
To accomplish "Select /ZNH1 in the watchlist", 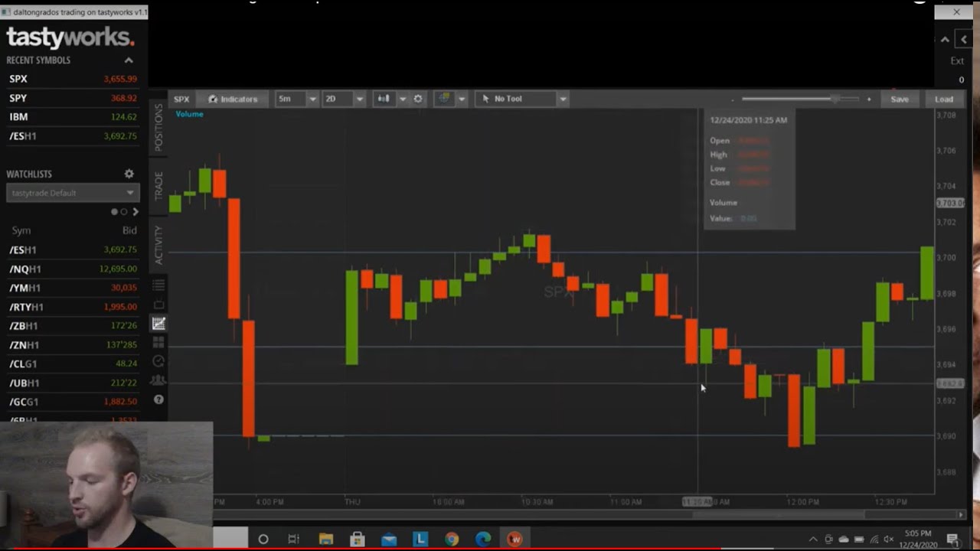I will coord(73,345).
